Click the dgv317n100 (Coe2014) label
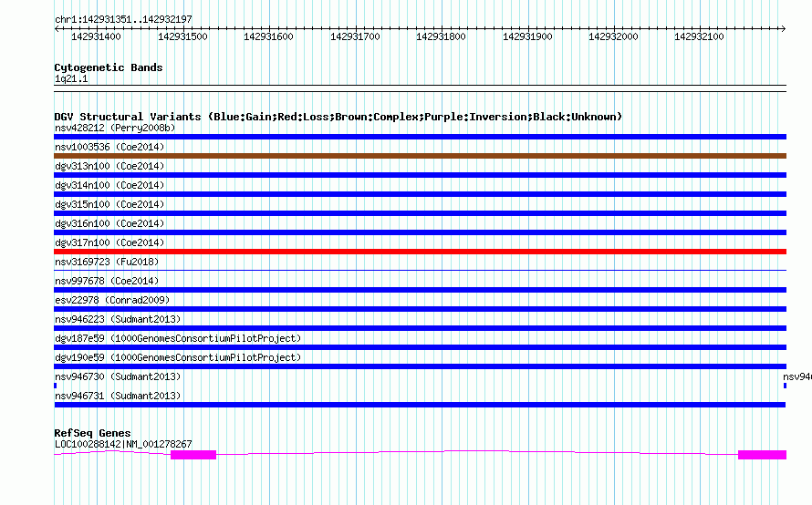 click(109, 242)
